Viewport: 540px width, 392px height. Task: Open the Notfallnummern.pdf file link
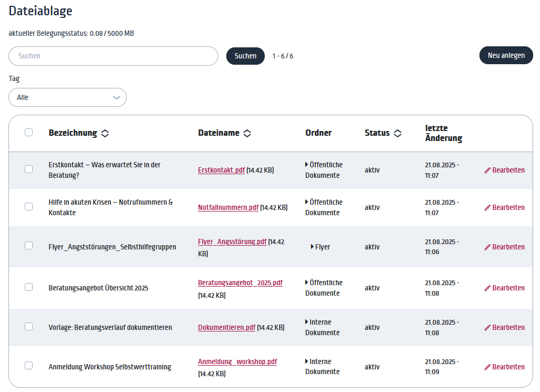(x=228, y=207)
